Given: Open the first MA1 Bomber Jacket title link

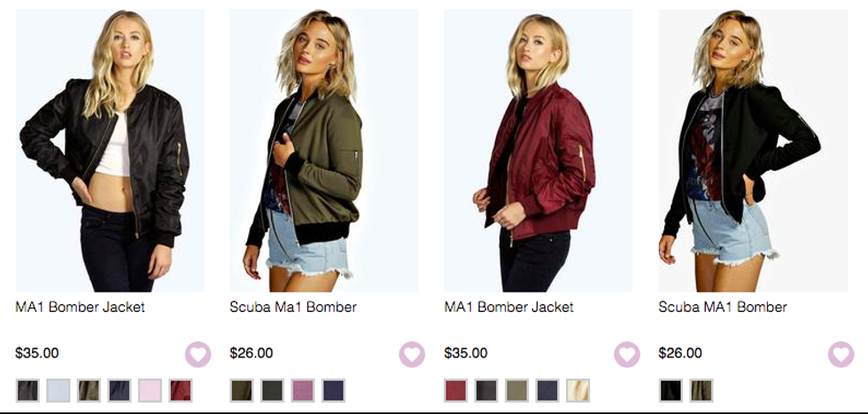Looking at the screenshot, I should 80,307.
